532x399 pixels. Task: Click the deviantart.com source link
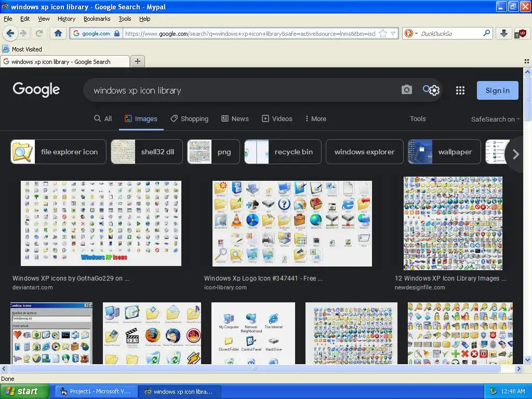(33, 287)
